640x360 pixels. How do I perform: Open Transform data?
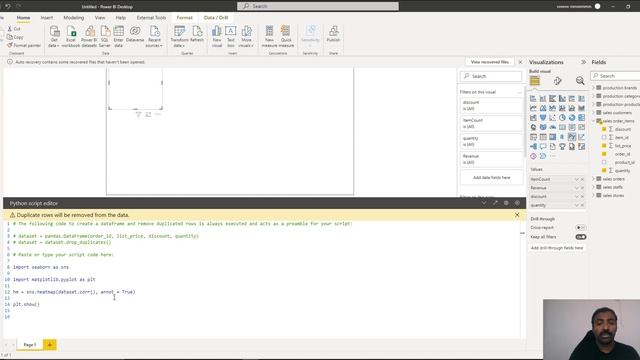click(179, 36)
